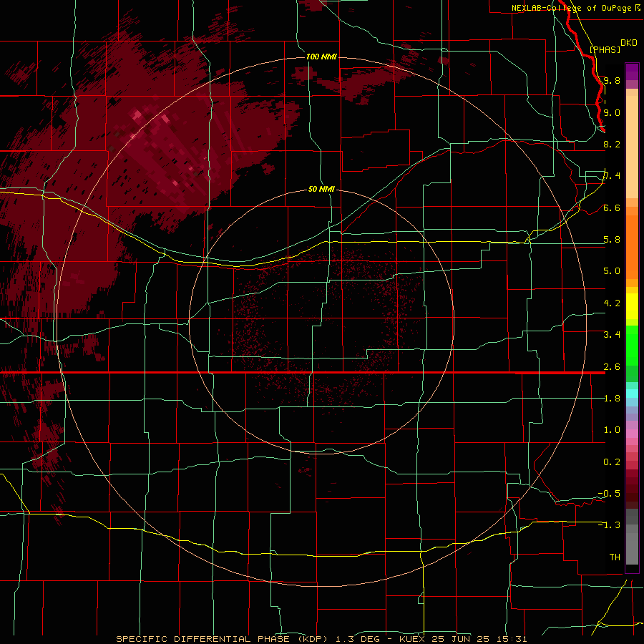Pick the yellow segment of the color scale
Image resolution: width=644 pixels, height=644 pixels.
click(632, 306)
